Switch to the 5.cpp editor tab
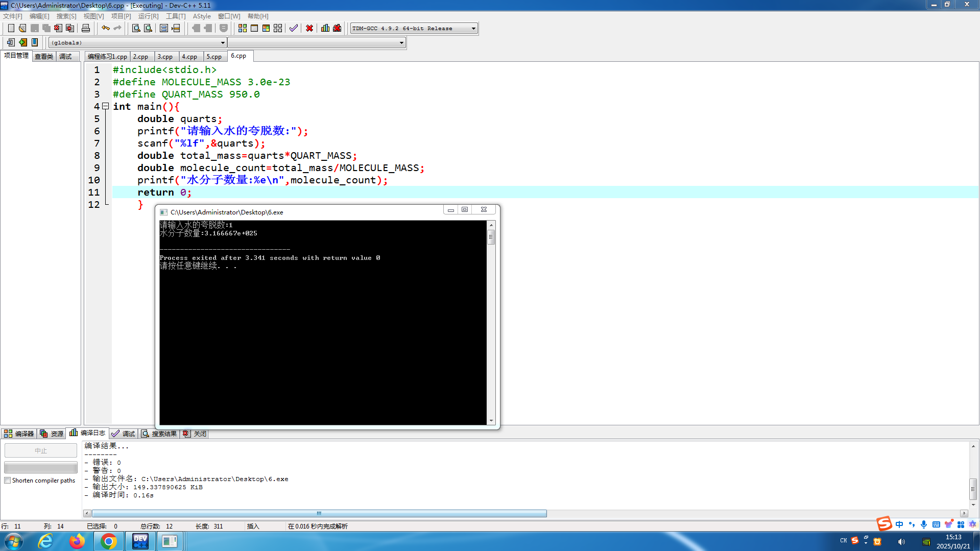The width and height of the screenshot is (980, 551). 214,57
